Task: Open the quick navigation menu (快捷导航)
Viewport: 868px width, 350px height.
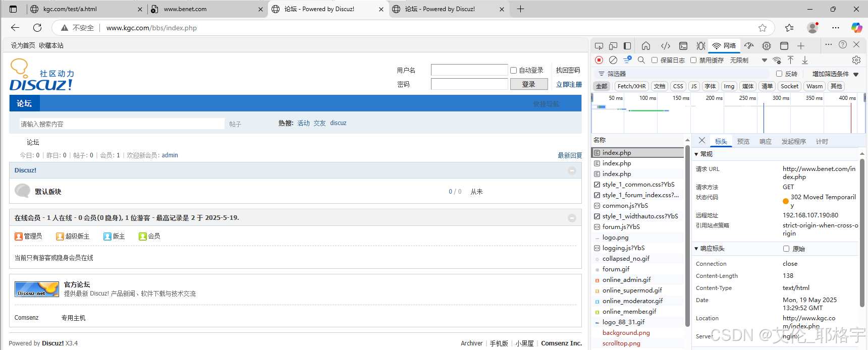Action: click(546, 104)
